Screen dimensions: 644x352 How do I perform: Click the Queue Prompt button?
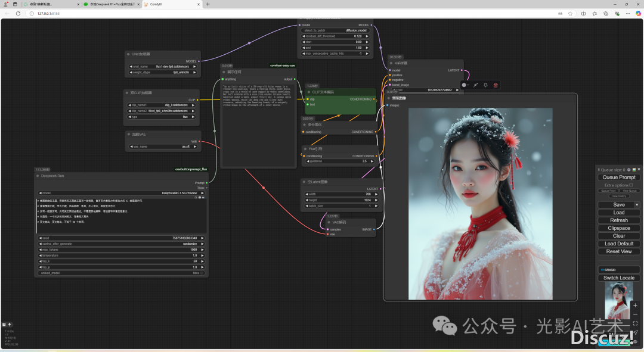[618, 177]
